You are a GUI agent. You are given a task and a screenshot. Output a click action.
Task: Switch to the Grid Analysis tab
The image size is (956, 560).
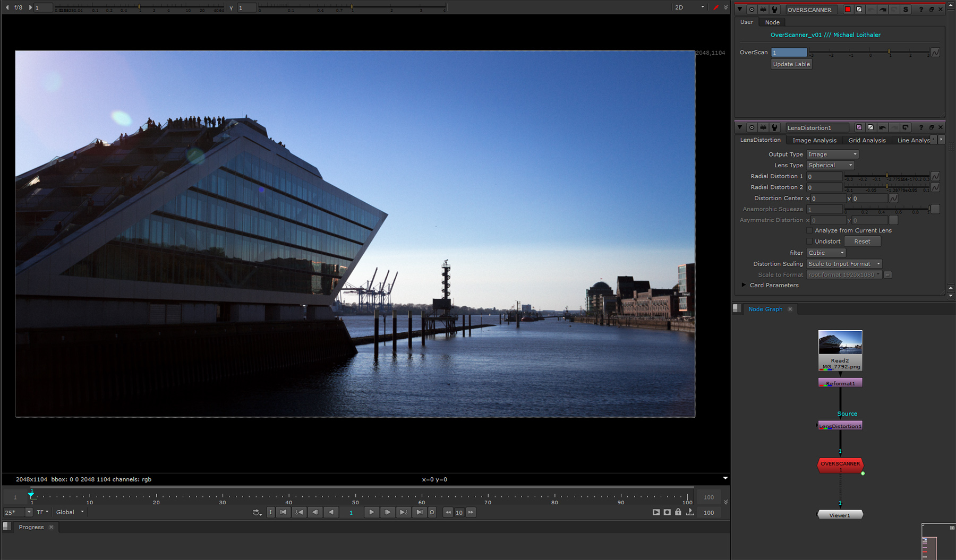pyautogui.click(x=867, y=141)
